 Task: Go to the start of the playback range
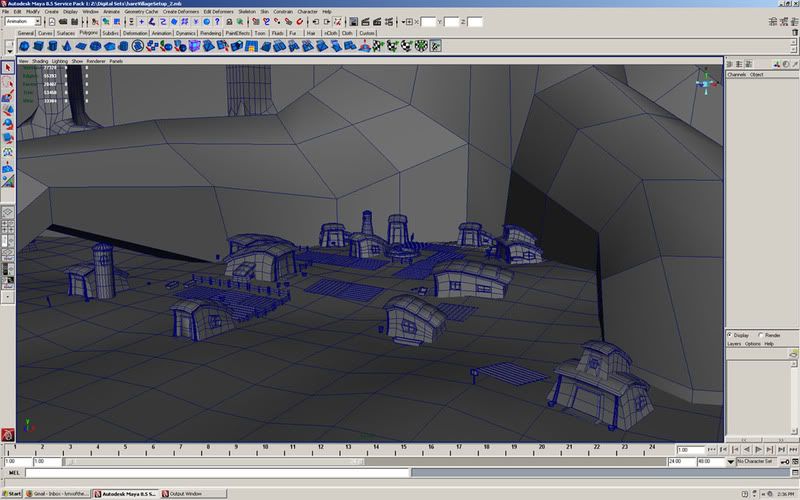click(x=712, y=449)
